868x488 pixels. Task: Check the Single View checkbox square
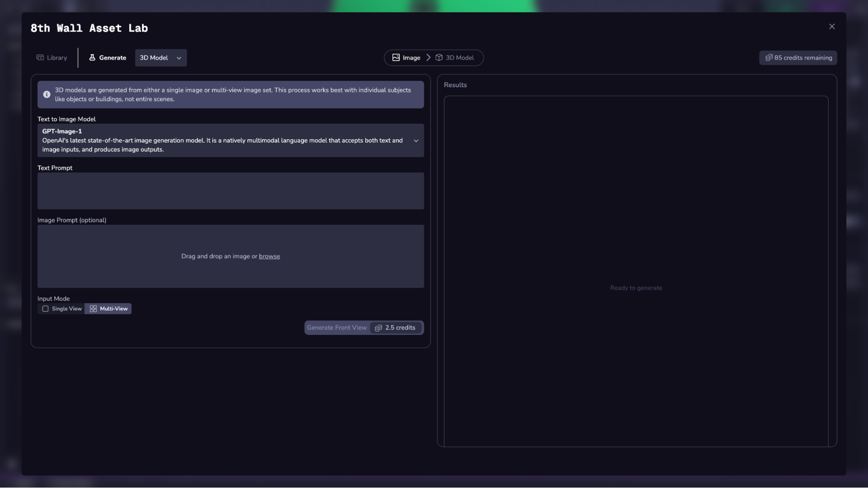pyautogui.click(x=45, y=309)
